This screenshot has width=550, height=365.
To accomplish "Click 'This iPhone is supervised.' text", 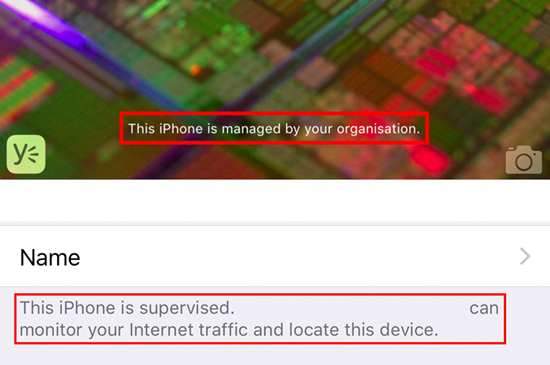I will coord(127,308).
